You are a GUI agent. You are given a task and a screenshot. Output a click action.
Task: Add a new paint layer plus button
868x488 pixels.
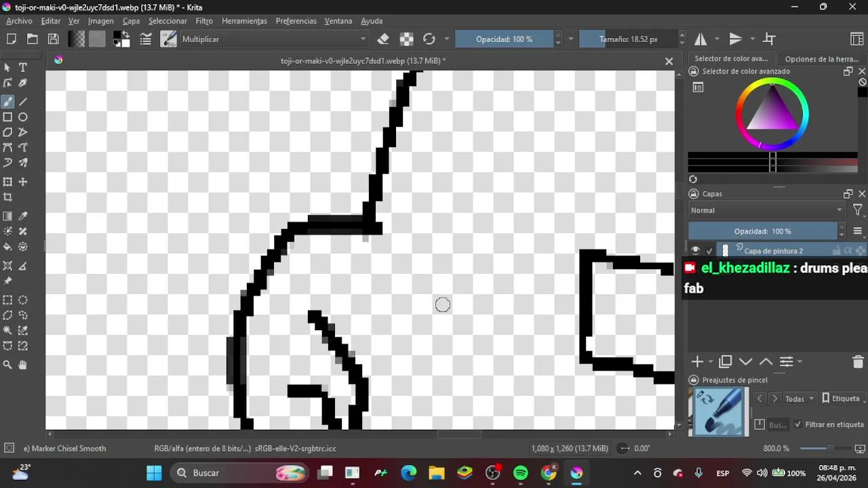(x=697, y=362)
